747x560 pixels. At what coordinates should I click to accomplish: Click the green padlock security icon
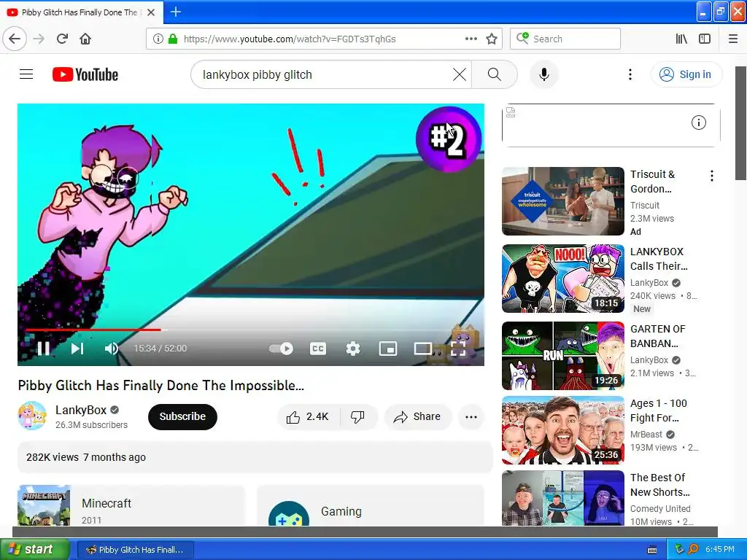(173, 39)
